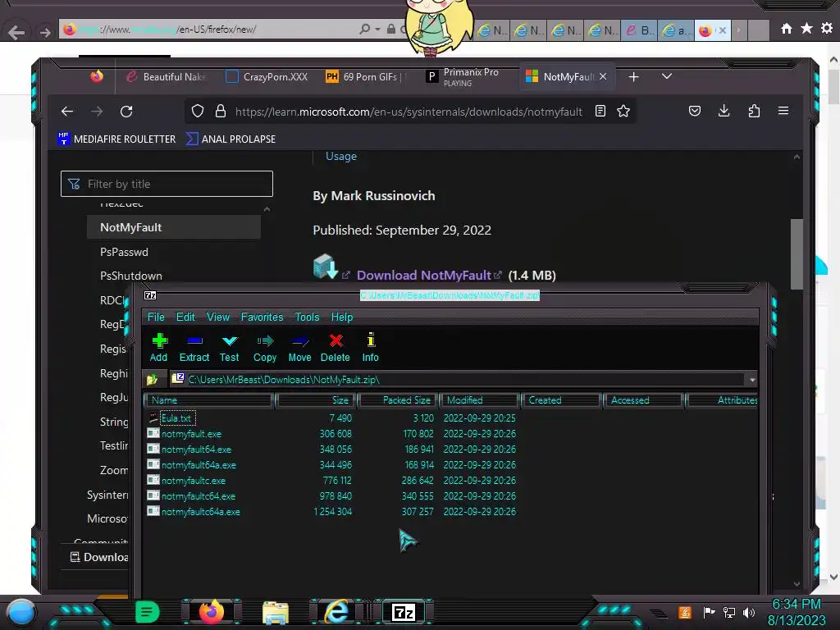Click the volume speaker tray icon

click(x=749, y=612)
